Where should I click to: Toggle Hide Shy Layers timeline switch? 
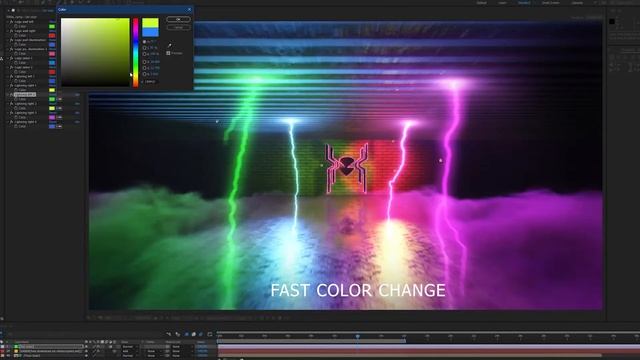pos(186,334)
